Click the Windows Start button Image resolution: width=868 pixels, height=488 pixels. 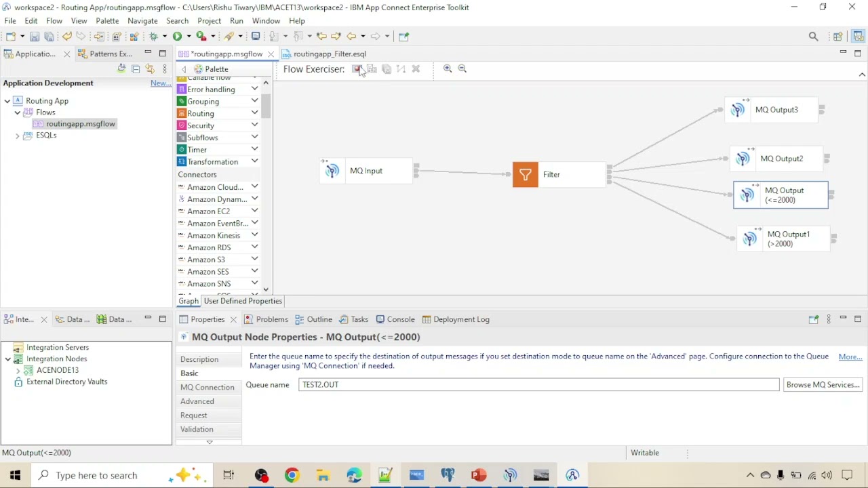(x=15, y=475)
